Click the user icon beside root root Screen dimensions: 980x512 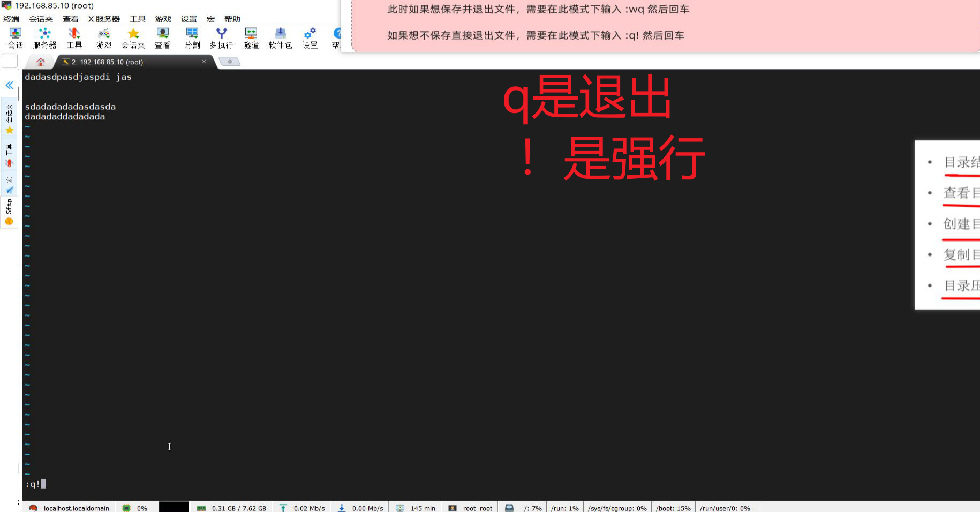[453, 508]
